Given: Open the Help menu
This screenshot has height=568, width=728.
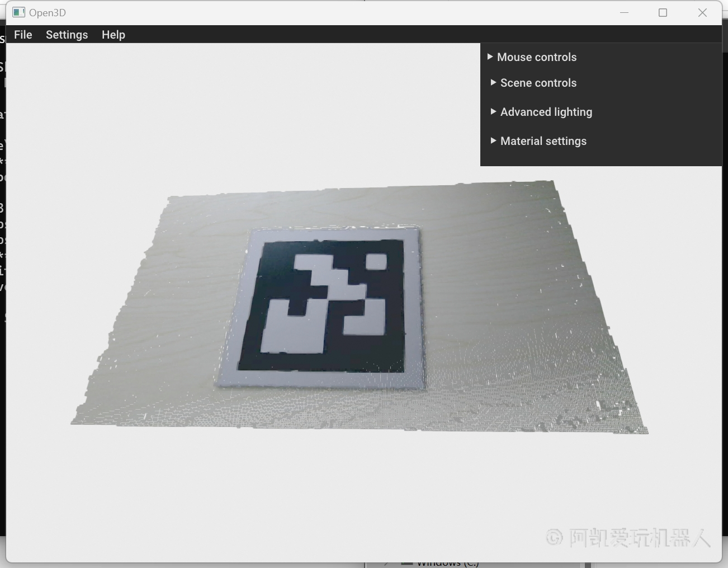Looking at the screenshot, I should (x=113, y=35).
